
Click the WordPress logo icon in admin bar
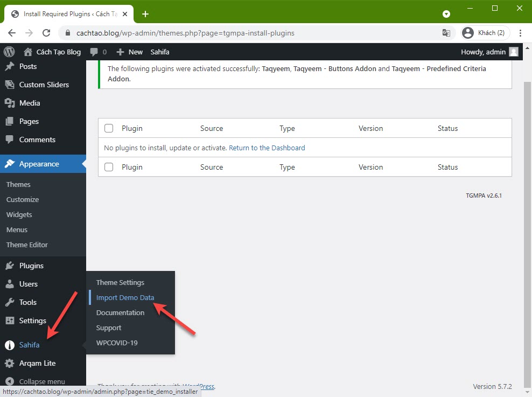9,52
